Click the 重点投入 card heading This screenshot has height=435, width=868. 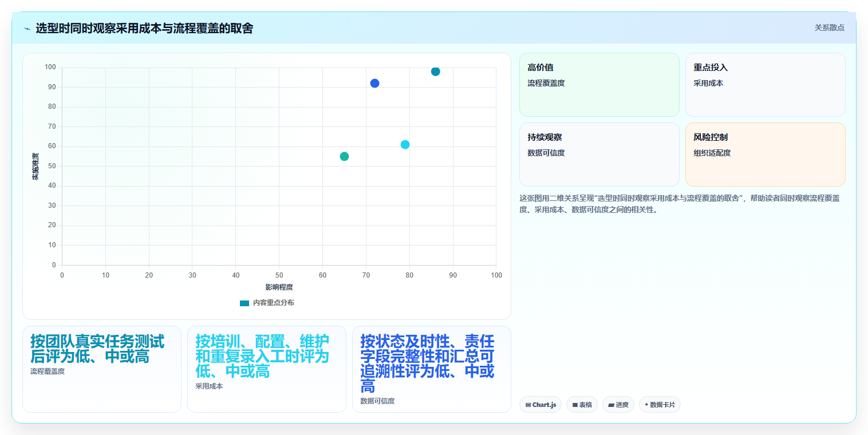[711, 68]
